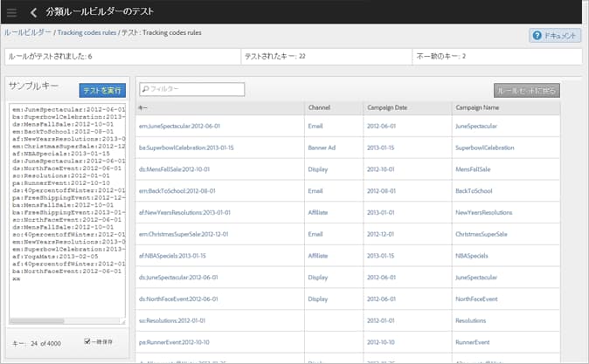Click the Affiliate channel for the NBASpecials row

(318, 256)
